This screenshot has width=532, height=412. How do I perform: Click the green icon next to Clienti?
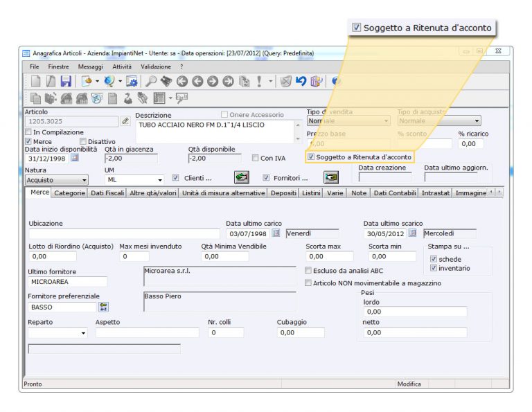click(242, 177)
